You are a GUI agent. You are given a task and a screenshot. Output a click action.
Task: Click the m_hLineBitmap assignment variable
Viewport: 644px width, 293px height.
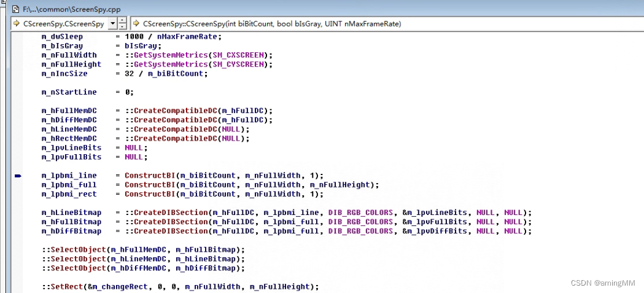click(x=71, y=213)
